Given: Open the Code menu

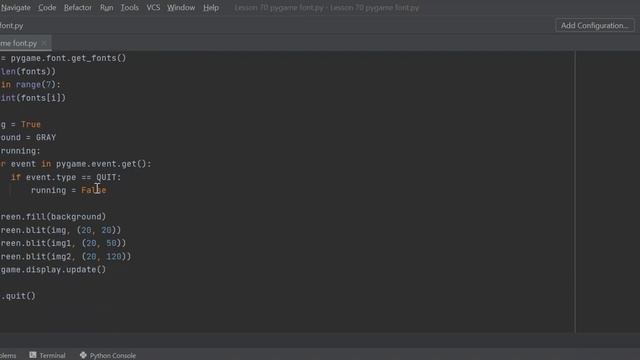Looking at the screenshot, I should click(47, 8).
